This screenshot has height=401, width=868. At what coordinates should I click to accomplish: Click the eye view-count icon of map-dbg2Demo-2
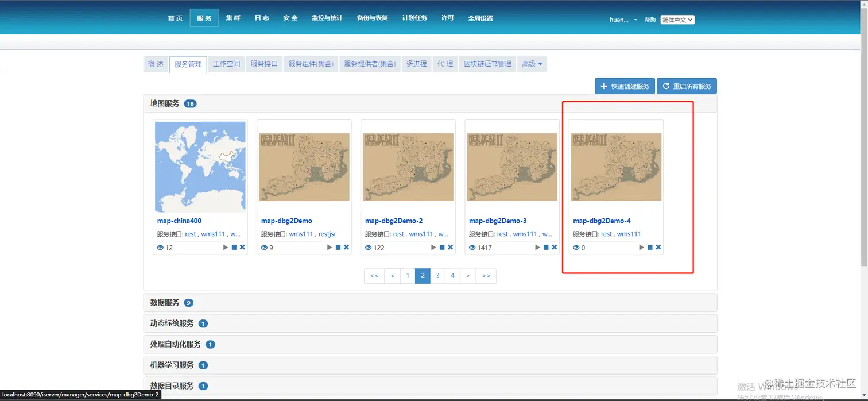click(x=368, y=248)
